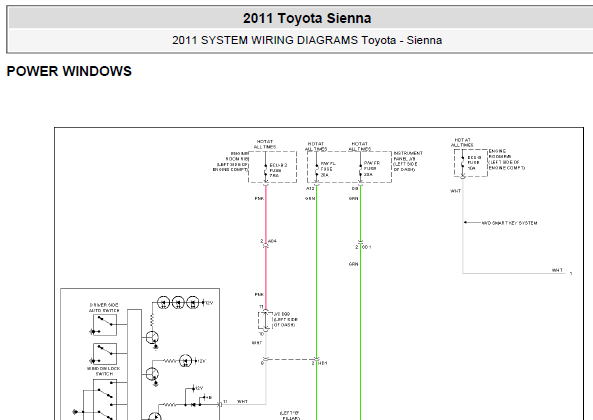Click the OD1 connector label on green wire
The height and width of the screenshot is (420, 593).
(367, 247)
